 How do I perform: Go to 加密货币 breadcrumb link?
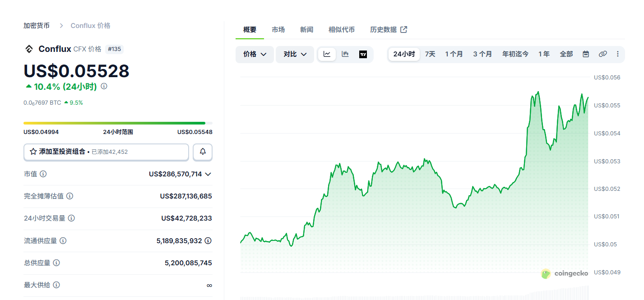[37, 26]
